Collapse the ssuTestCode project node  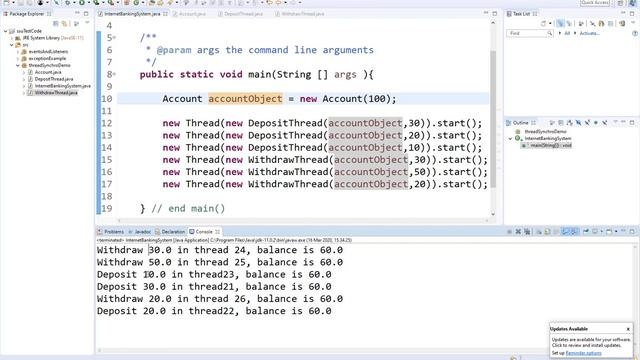tap(6, 31)
